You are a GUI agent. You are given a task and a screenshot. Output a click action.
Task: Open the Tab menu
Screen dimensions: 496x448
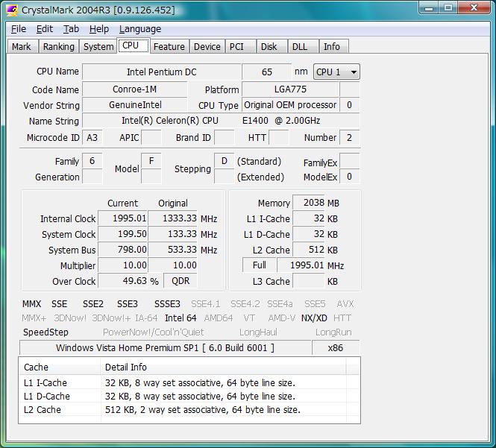[x=71, y=29]
